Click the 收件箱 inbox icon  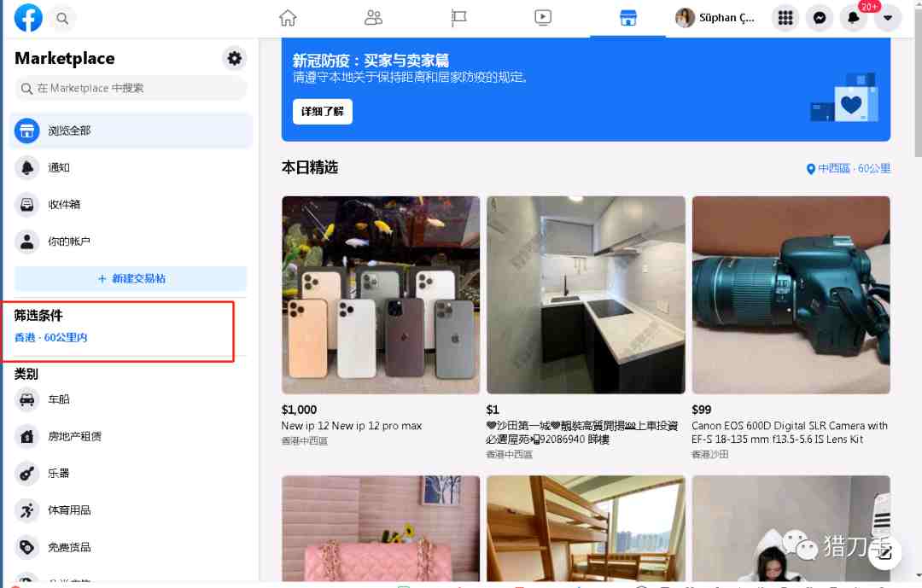(x=27, y=205)
